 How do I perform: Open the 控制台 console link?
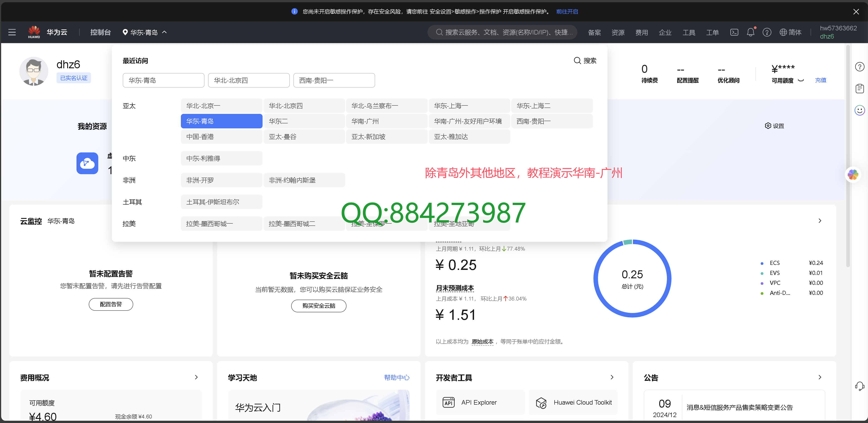100,32
